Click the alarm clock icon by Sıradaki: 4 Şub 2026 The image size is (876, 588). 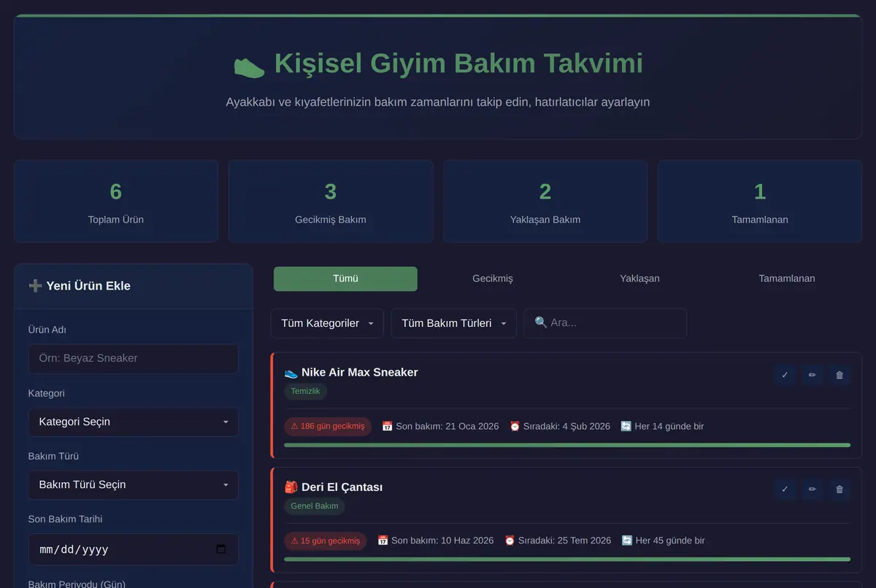pyautogui.click(x=515, y=426)
